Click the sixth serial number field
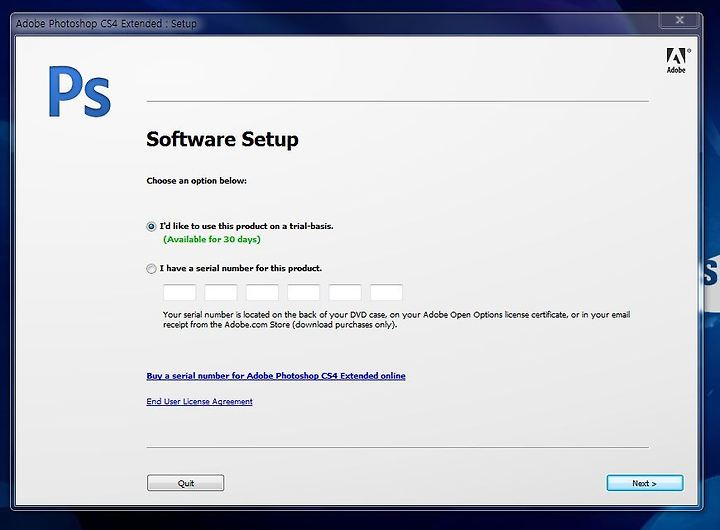This screenshot has width=720, height=530. coord(386,293)
